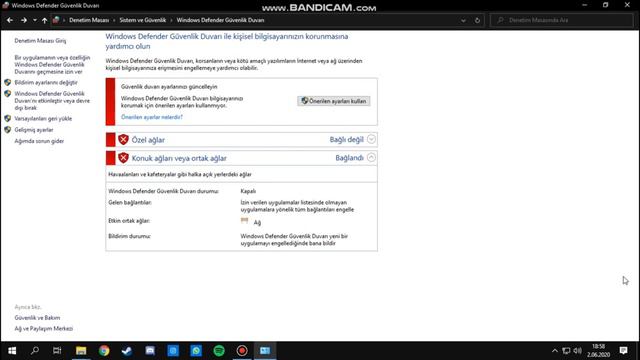Open Action Center notifications
This screenshot has width=640, height=360.
pos(623,351)
